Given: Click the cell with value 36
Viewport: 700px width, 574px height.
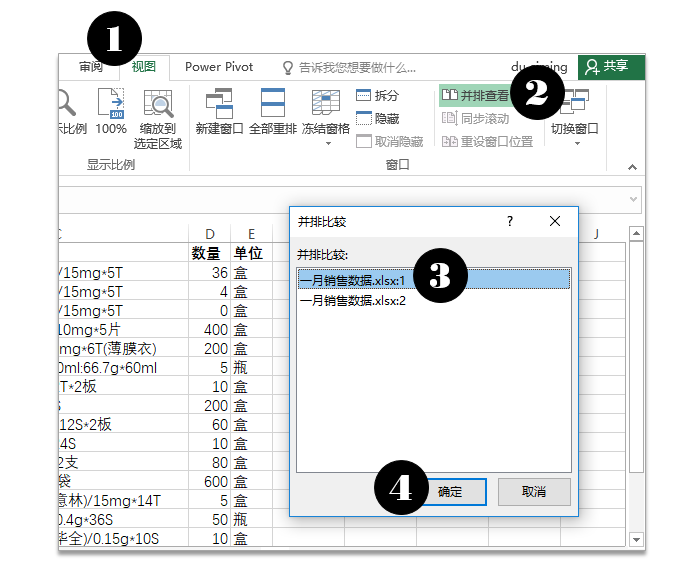Looking at the screenshot, I should pyautogui.click(x=209, y=272).
